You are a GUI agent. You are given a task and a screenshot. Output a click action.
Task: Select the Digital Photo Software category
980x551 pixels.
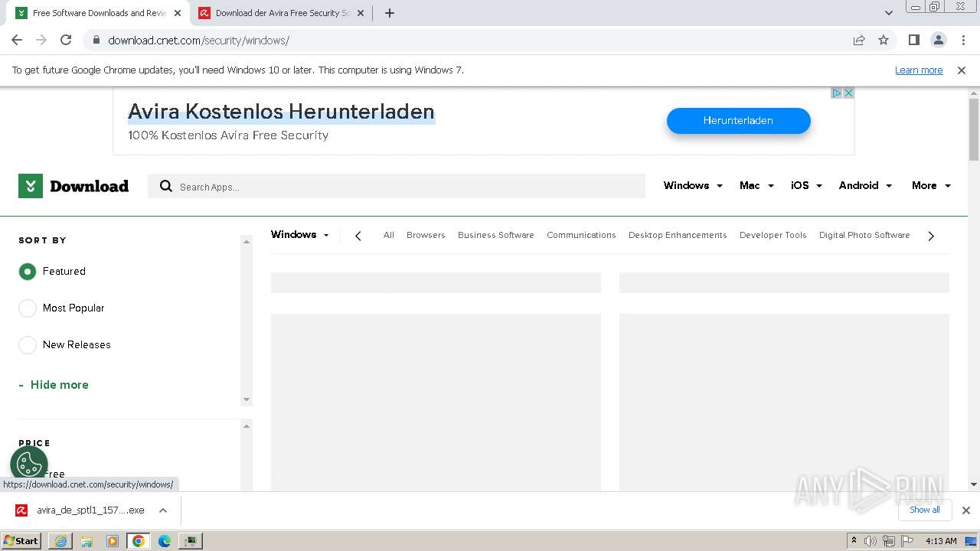[x=864, y=235]
